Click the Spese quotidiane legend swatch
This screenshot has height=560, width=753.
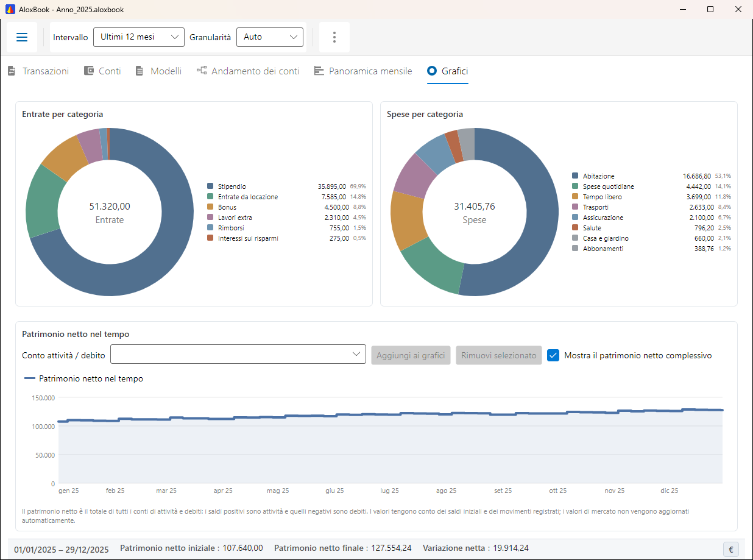click(x=575, y=186)
